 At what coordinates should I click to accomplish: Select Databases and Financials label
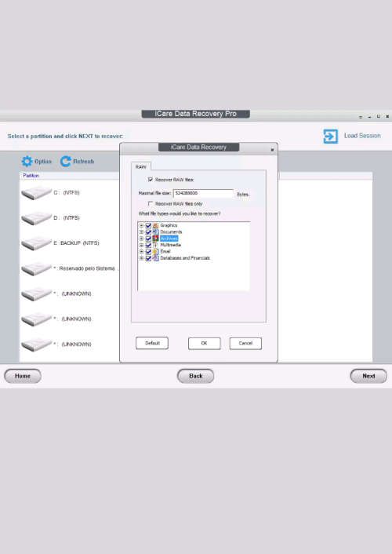[185, 258]
